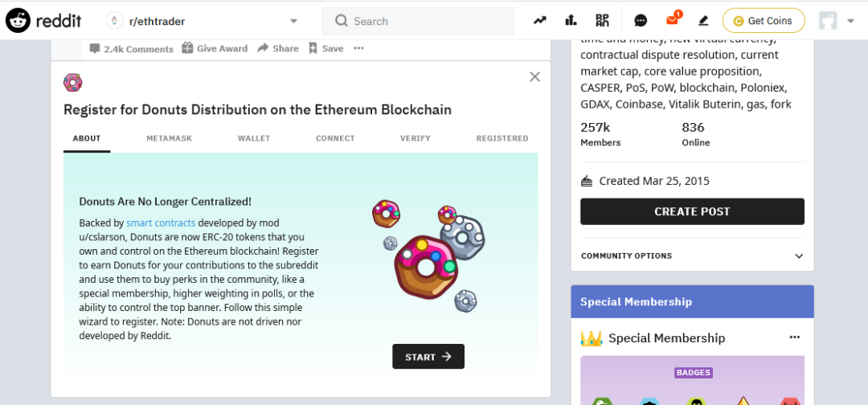
Task: Open the Popular trending arrow icon
Action: click(x=540, y=21)
